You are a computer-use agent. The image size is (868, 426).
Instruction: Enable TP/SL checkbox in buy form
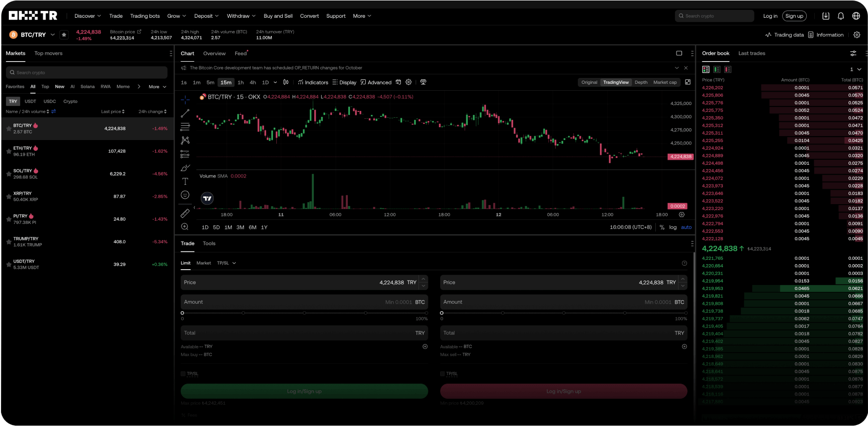[x=183, y=374]
